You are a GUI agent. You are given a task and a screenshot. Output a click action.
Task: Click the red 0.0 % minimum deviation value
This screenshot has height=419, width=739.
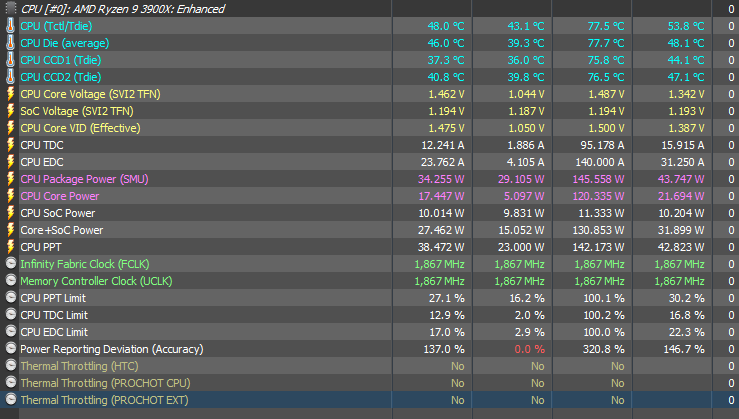pos(530,349)
